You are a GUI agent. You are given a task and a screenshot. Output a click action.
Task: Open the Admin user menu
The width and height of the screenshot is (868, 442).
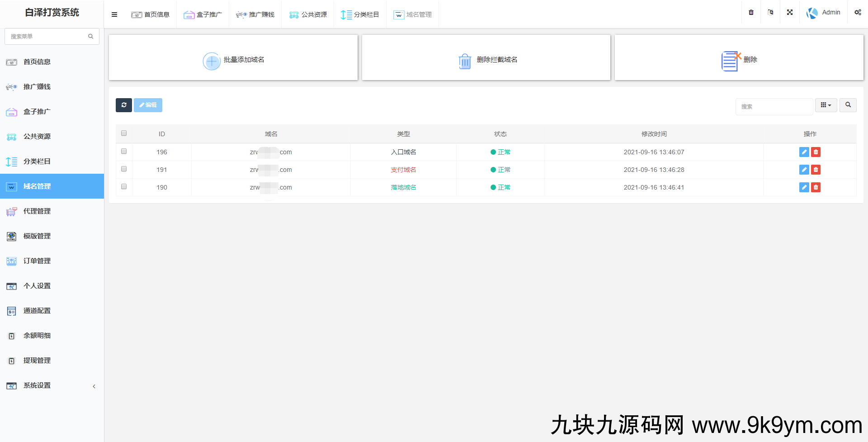pos(824,13)
